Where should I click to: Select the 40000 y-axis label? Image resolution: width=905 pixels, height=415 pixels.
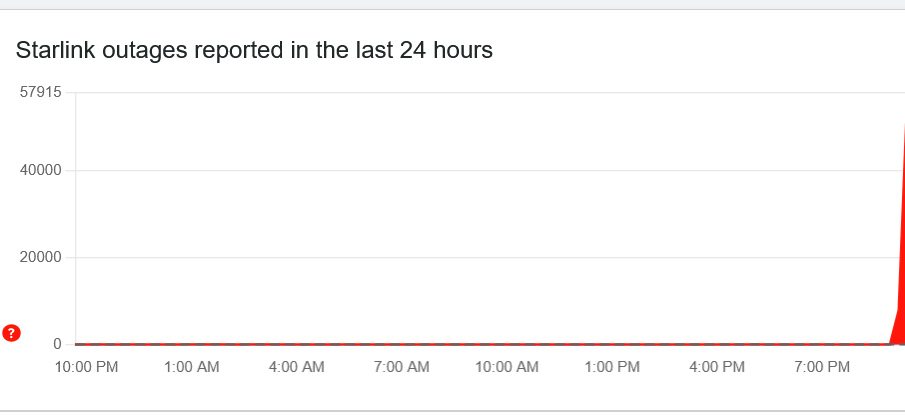click(x=40, y=170)
